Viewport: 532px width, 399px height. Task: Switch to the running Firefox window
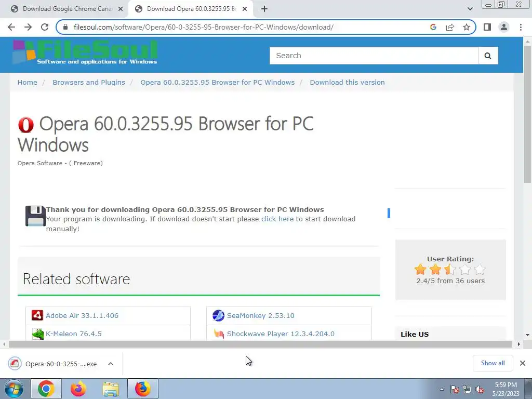click(143, 389)
